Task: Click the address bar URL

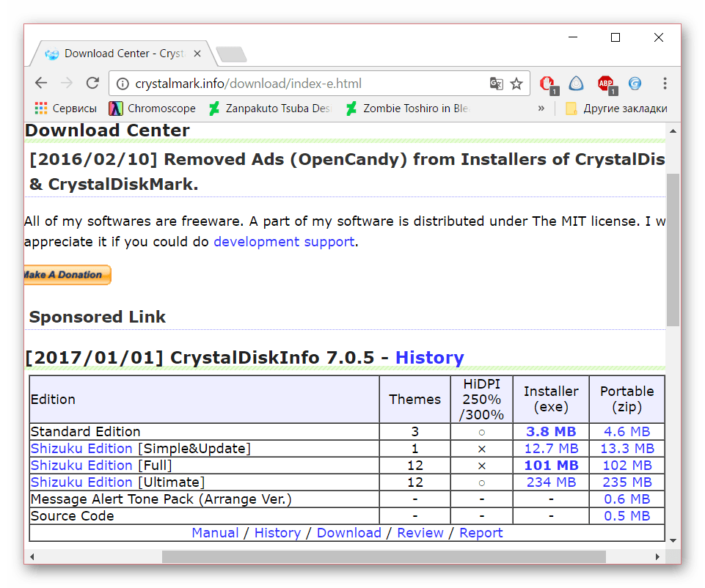Action: click(248, 84)
